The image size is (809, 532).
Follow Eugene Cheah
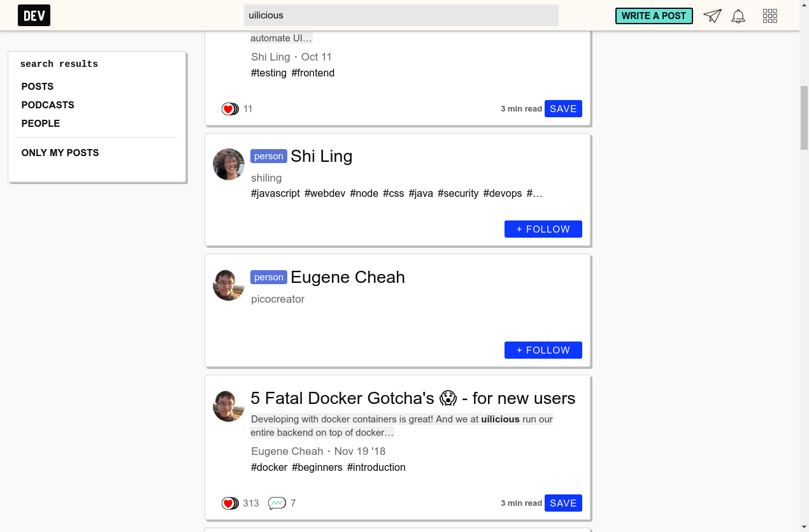point(543,350)
